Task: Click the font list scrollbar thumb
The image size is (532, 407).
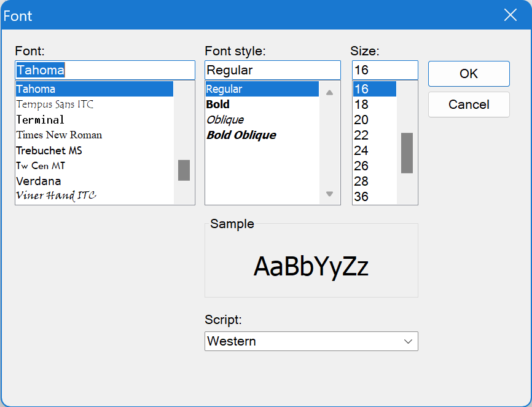Action: [184, 170]
